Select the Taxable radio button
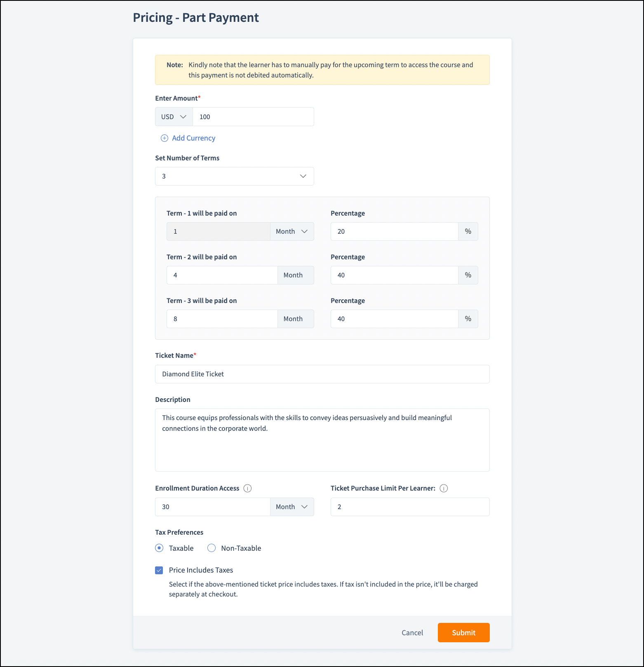This screenshot has width=644, height=667. pos(159,548)
